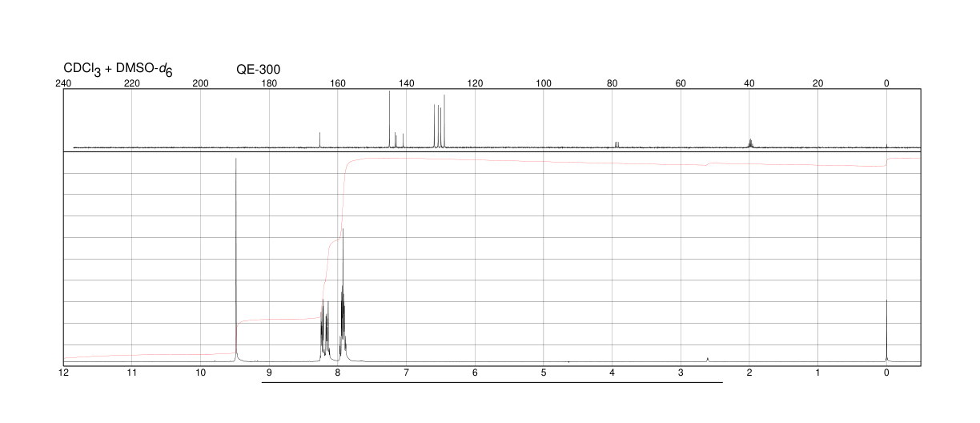Click the "2" ppm label on the proton axis
980x423 pixels.
tap(749, 373)
